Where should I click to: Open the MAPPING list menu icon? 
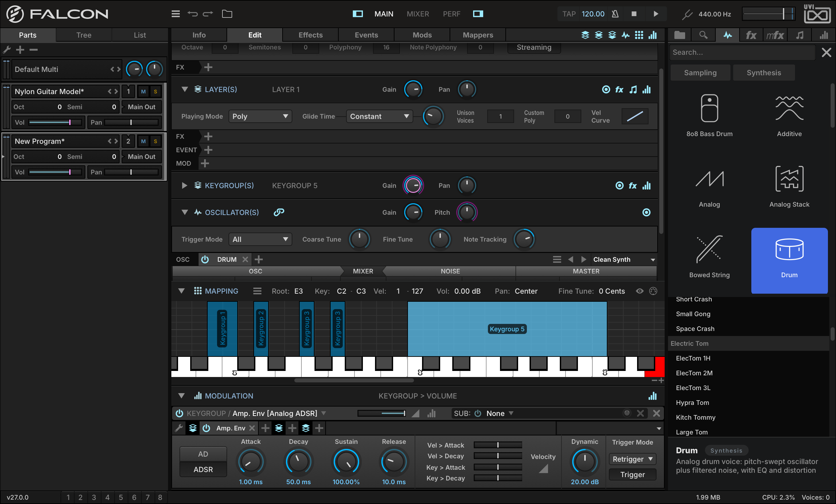[257, 291]
